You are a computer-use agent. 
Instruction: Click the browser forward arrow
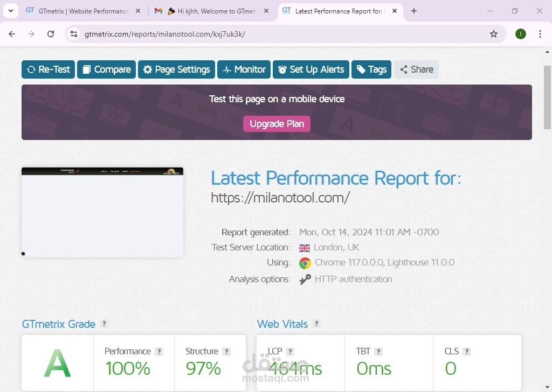coord(31,34)
